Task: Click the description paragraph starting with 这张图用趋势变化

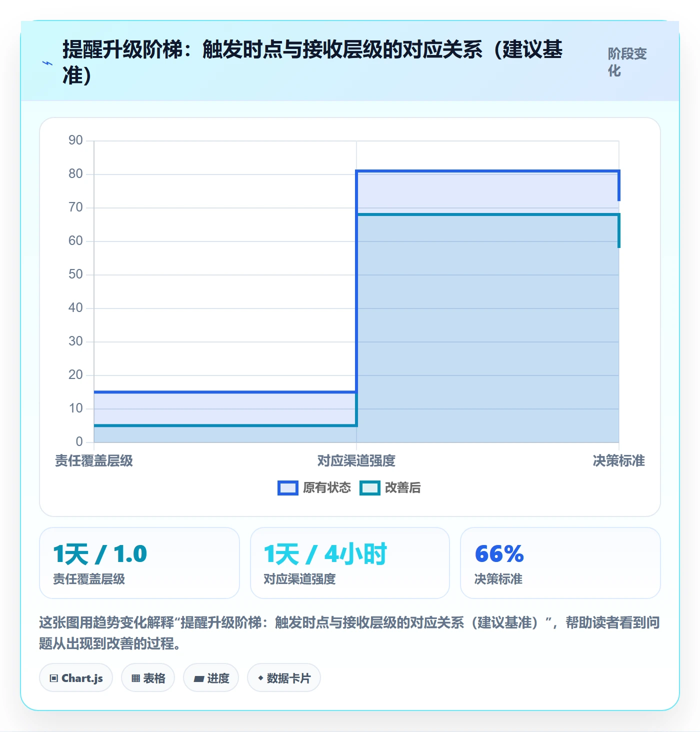Action: coord(349,633)
